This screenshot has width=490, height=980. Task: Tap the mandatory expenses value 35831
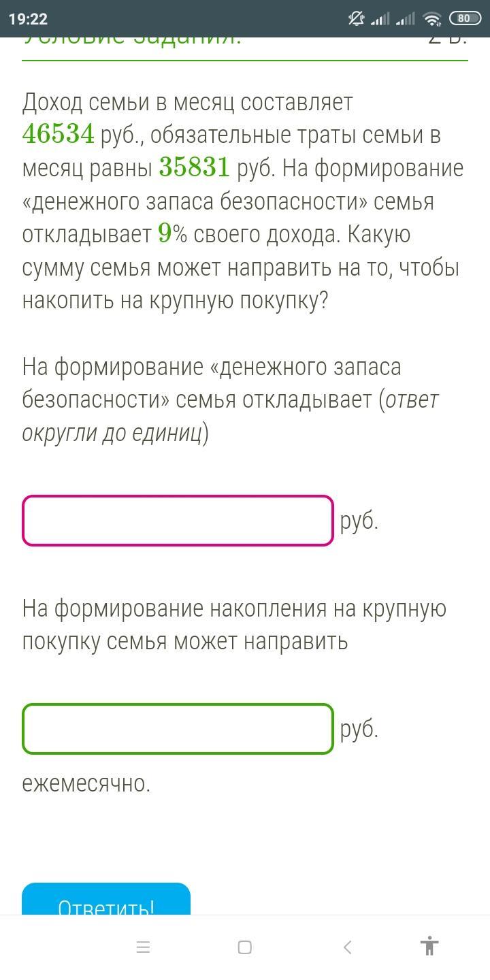pyautogui.click(x=195, y=167)
